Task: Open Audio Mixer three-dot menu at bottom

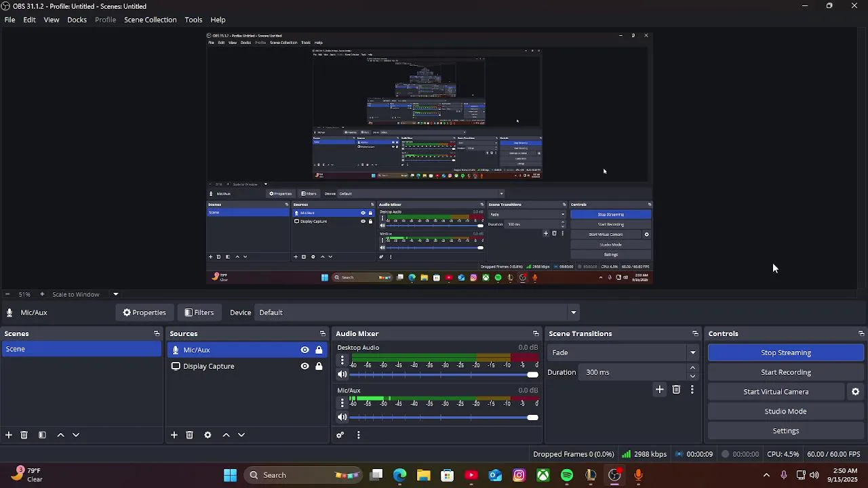Action: [x=358, y=435]
